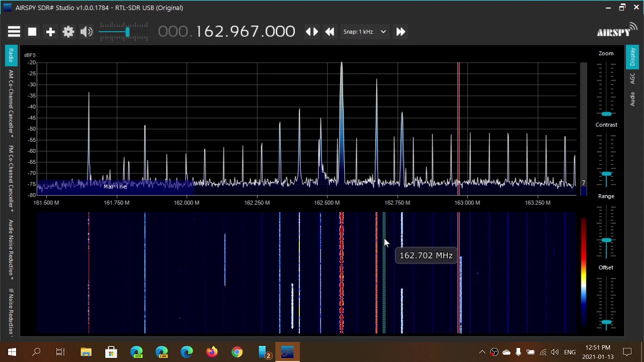Open Windows taskbar search
This screenshot has width=644, height=362.
[36, 352]
